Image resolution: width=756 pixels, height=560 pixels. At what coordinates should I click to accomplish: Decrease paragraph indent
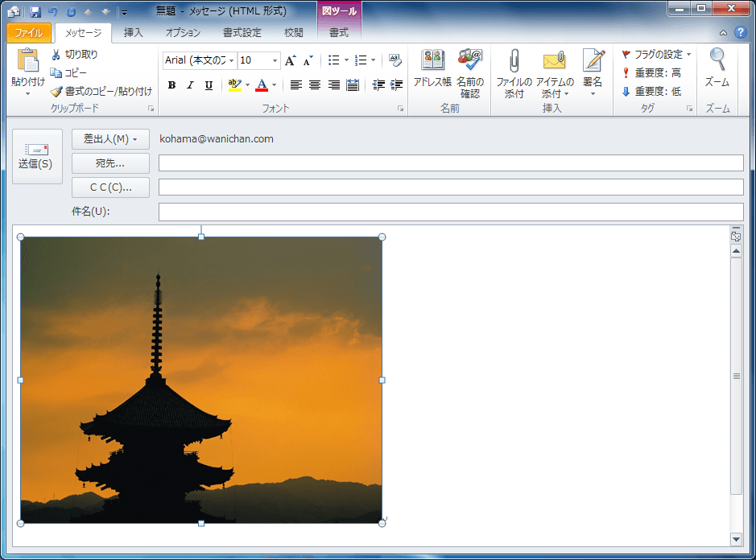click(x=378, y=85)
